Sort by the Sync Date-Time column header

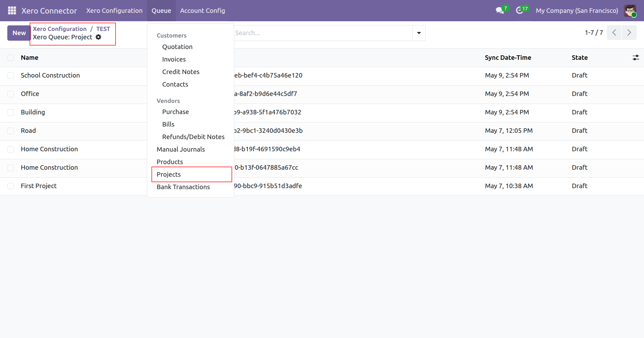point(508,58)
